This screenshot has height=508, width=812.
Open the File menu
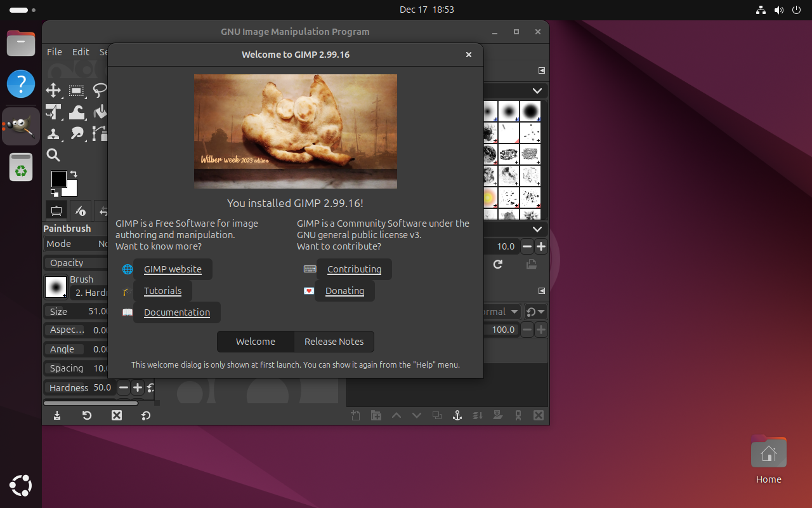click(x=55, y=52)
